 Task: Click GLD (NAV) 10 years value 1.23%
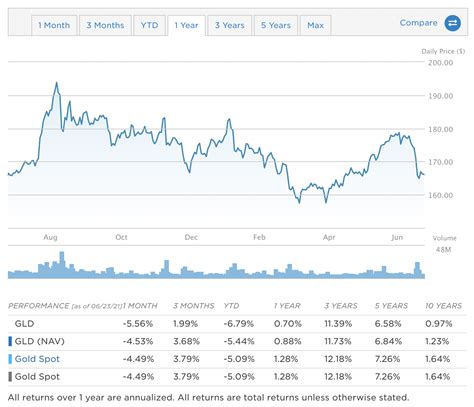437,341
